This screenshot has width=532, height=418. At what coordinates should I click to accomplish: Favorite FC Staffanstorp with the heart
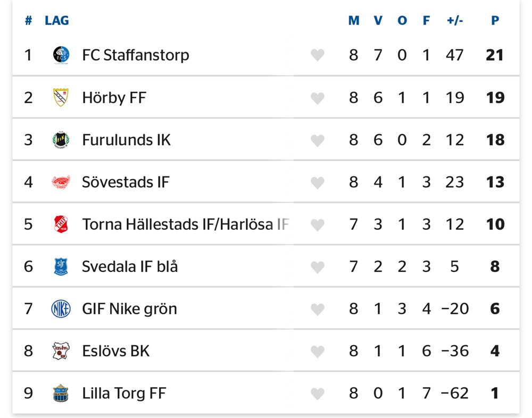[x=318, y=55]
